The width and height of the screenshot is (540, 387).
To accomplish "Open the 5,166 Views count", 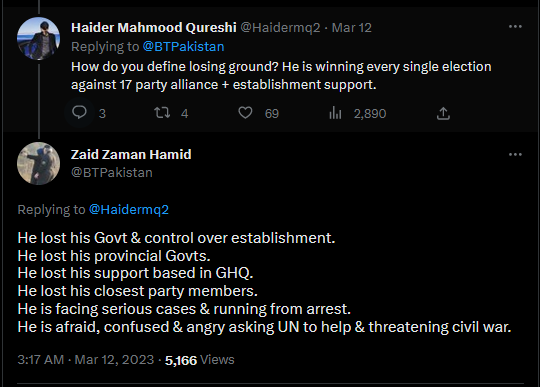I will (x=199, y=360).
